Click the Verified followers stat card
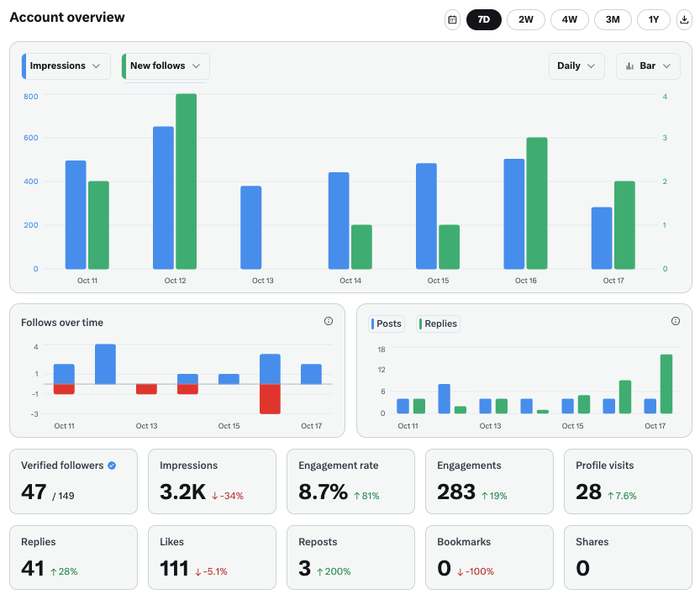The image size is (700, 605). point(74,481)
